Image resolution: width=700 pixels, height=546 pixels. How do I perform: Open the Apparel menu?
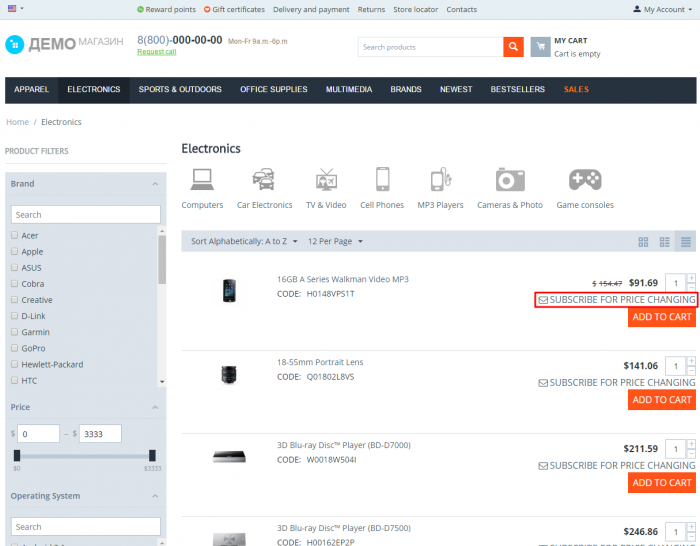[x=31, y=90]
